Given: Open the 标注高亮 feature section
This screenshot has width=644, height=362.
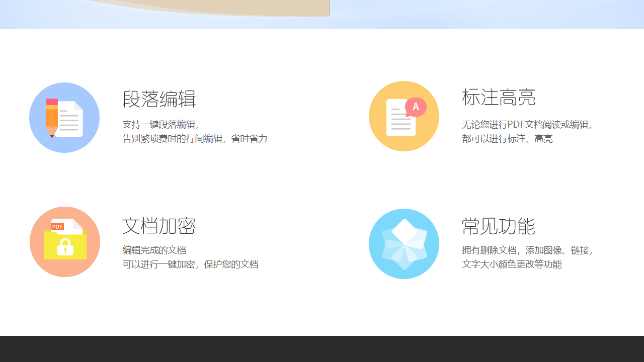Looking at the screenshot, I should [498, 98].
